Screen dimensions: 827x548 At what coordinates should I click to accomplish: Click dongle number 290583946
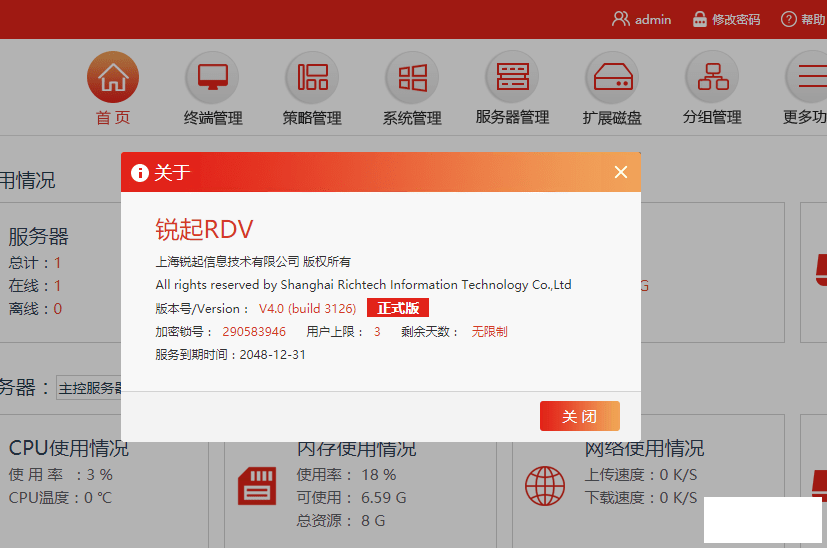point(254,332)
